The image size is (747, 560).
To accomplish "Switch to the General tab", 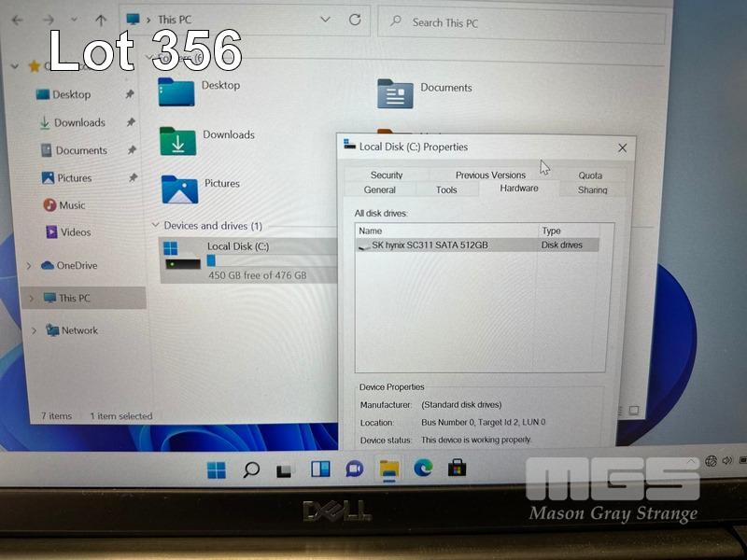I will (x=380, y=189).
